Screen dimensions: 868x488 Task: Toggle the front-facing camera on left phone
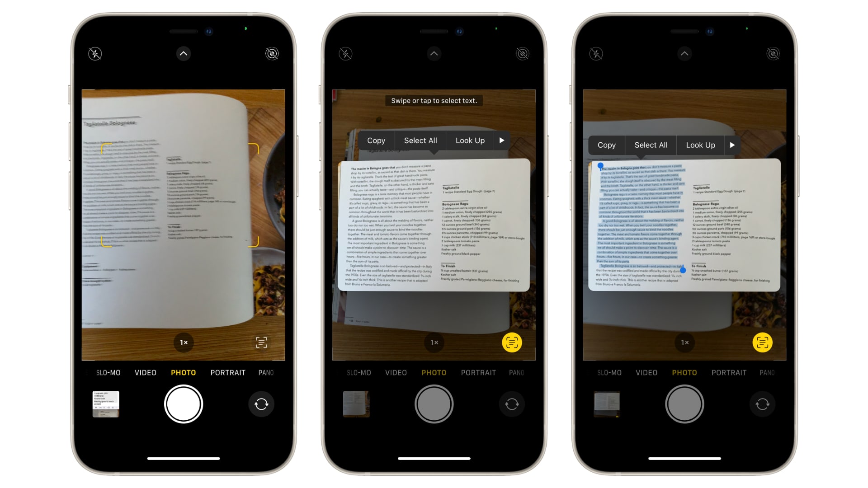[x=261, y=404]
